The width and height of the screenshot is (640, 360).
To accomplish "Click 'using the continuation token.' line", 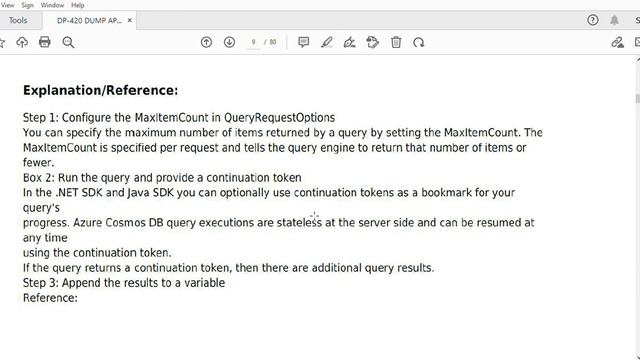I will (97, 253).
